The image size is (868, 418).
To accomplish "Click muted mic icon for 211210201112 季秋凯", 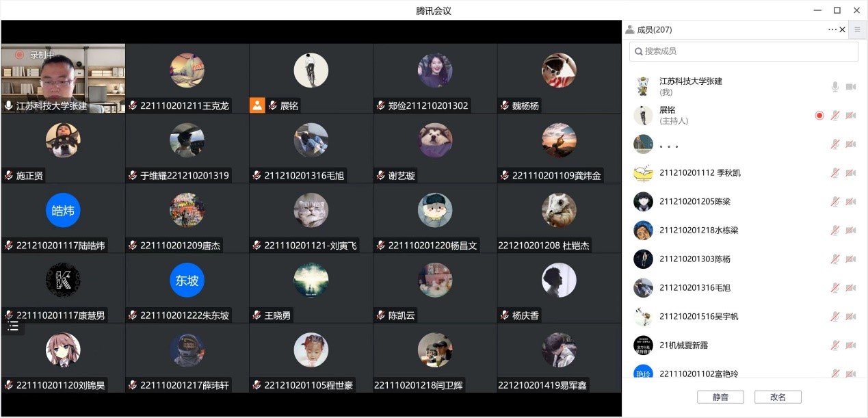I will [x=834, y=173].
